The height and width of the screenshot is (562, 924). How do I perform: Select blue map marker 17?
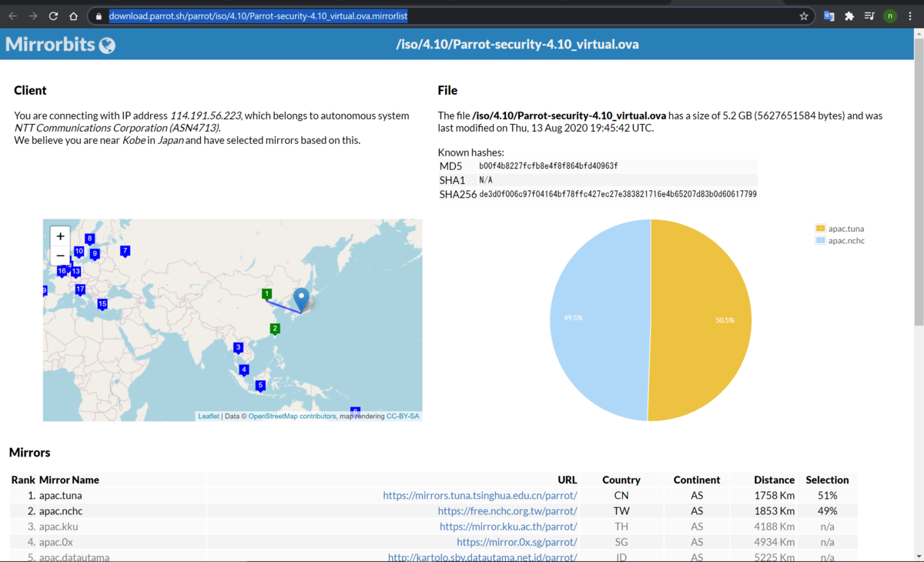tap(80, 289)
